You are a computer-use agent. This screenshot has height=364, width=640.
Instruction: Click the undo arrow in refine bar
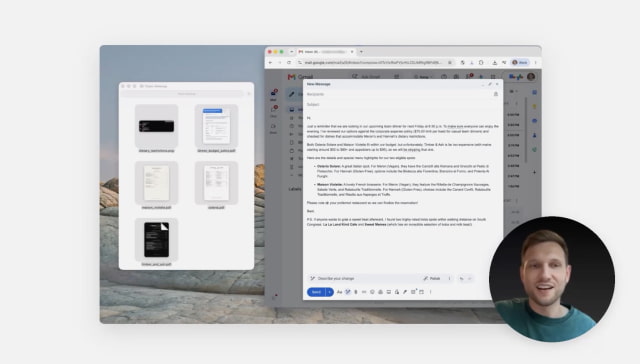462,279
